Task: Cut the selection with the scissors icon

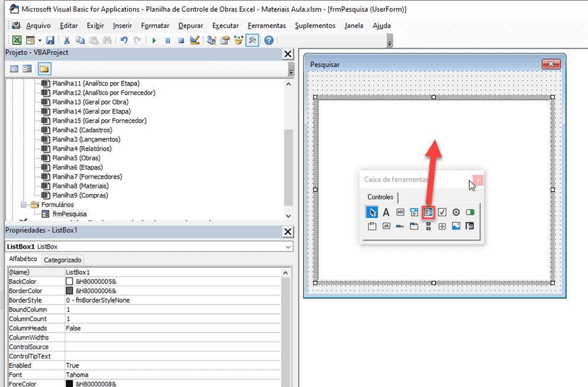Action: tap(67, 40)
